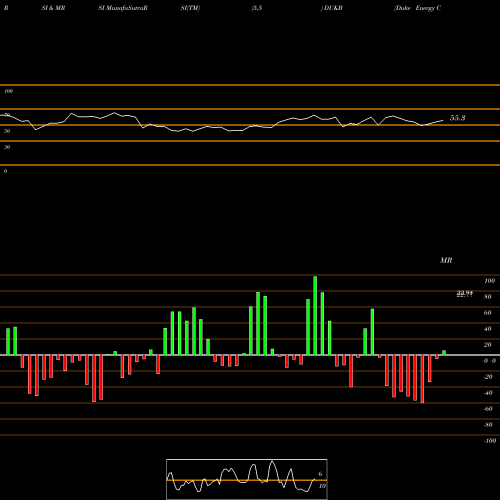Click the 50 level label on the RSI panel
Image resolution: width=500 pixels, height=500 pixels.
coord(7,131)
